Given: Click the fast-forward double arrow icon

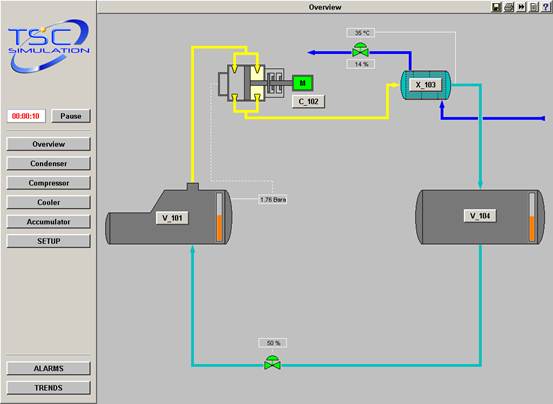Looking at the screenshot, I should (x=521, y=7).
